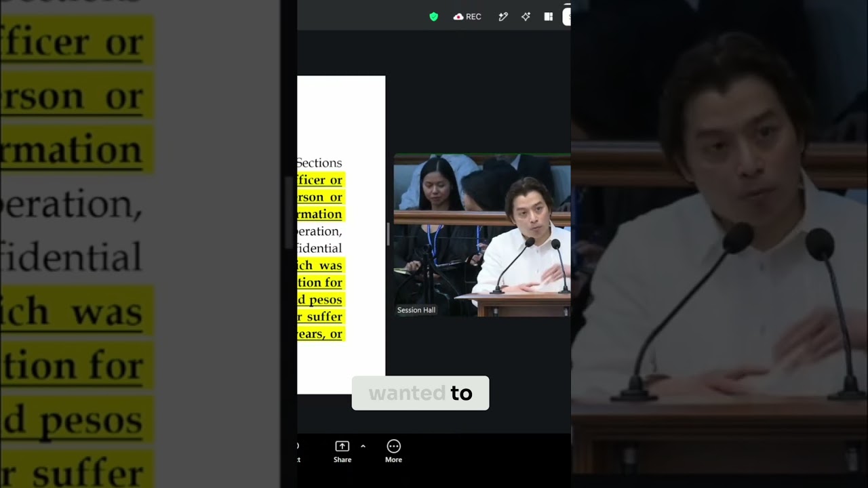Image resolution: width=868 pixels, height=488 pixels.
Task: Select the Session Hall video tile
Action: point(482,235)
